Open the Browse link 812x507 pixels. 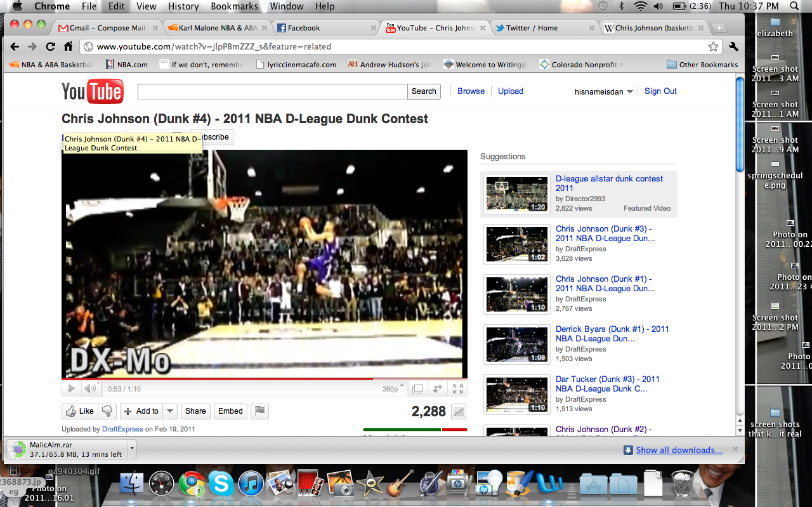tap(471, 91)
